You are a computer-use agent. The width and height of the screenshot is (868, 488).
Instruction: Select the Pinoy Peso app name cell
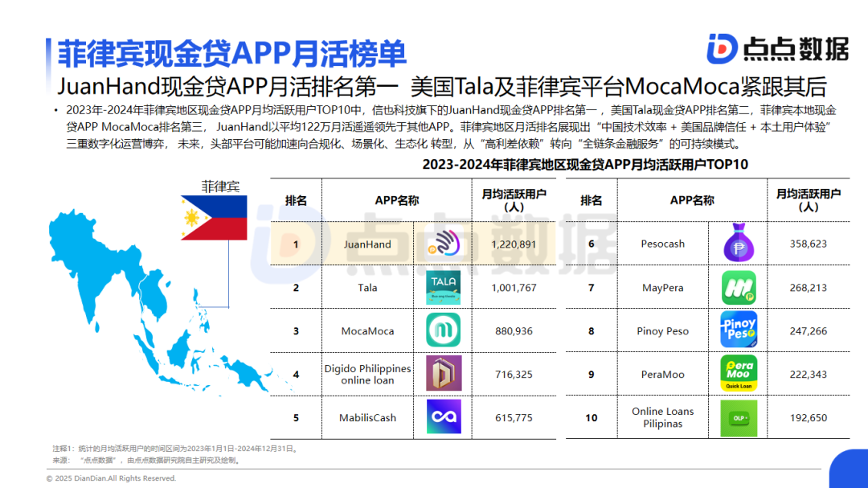pos(662,330)
